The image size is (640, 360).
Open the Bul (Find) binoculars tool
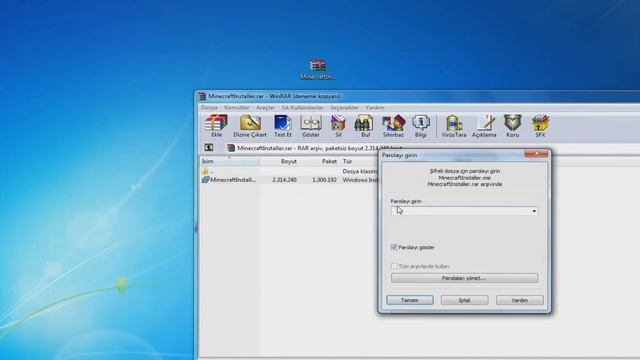(x=365, y=126)
